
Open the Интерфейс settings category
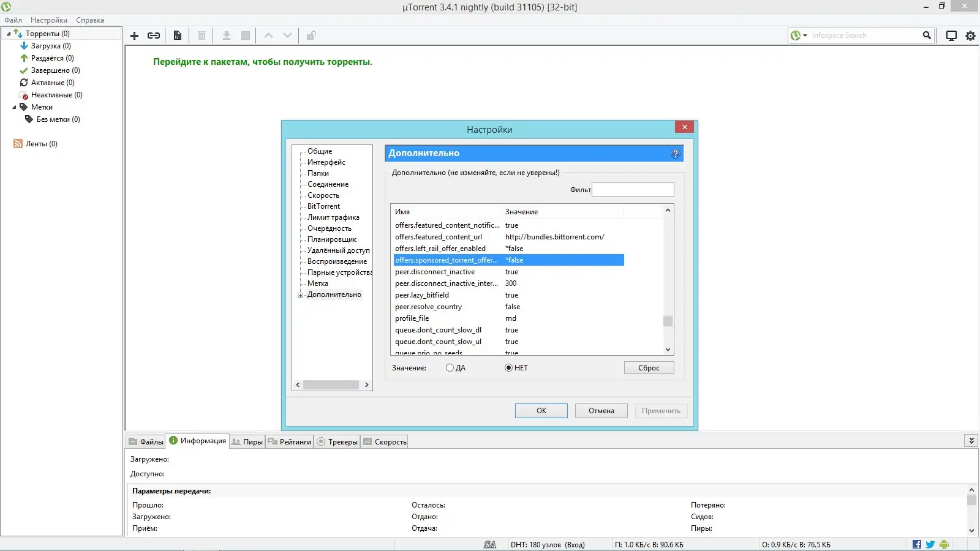coord(326,162)
